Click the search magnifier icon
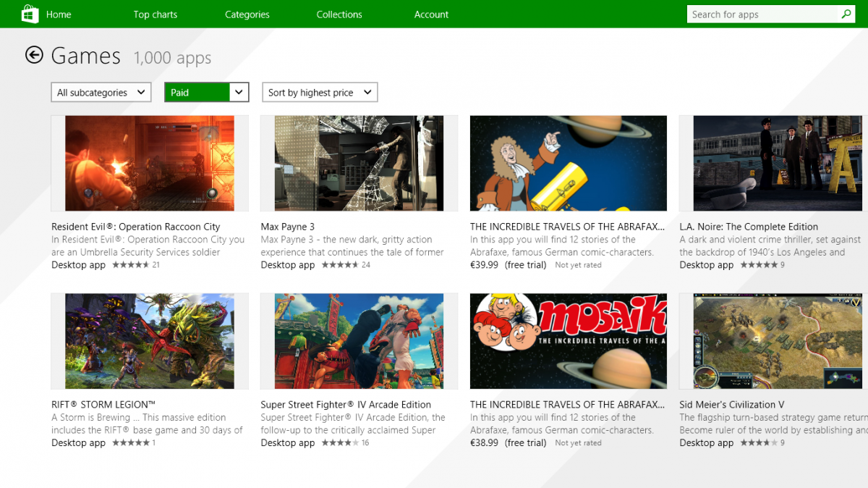The image size is (868, 488). pyautogui.click(x=846, y=14)
